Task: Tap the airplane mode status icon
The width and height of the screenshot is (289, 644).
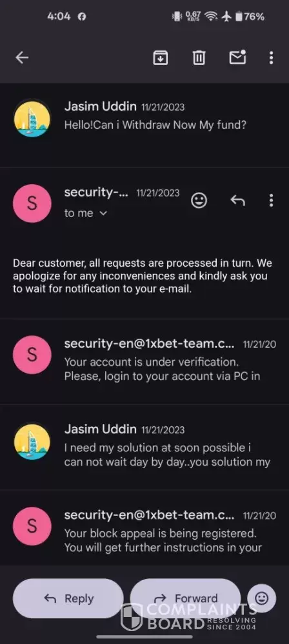Action: point(226,17)
